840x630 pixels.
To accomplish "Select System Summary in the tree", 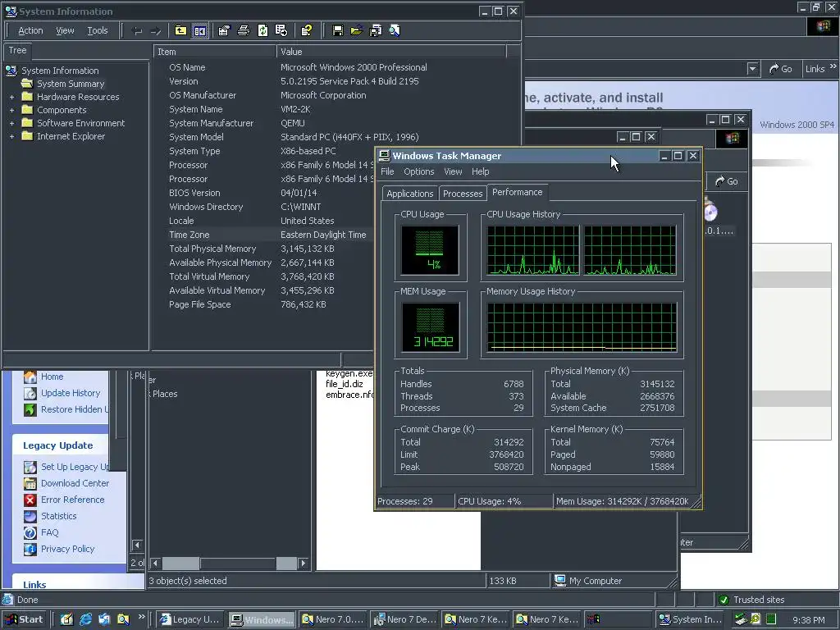I will (71, 84).
